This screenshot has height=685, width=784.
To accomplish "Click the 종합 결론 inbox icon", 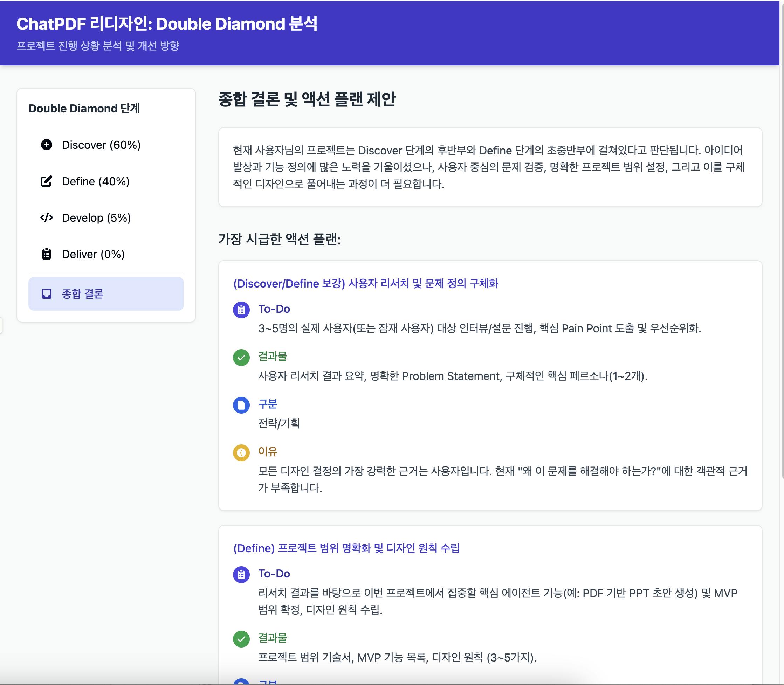I will pos(46,293).
